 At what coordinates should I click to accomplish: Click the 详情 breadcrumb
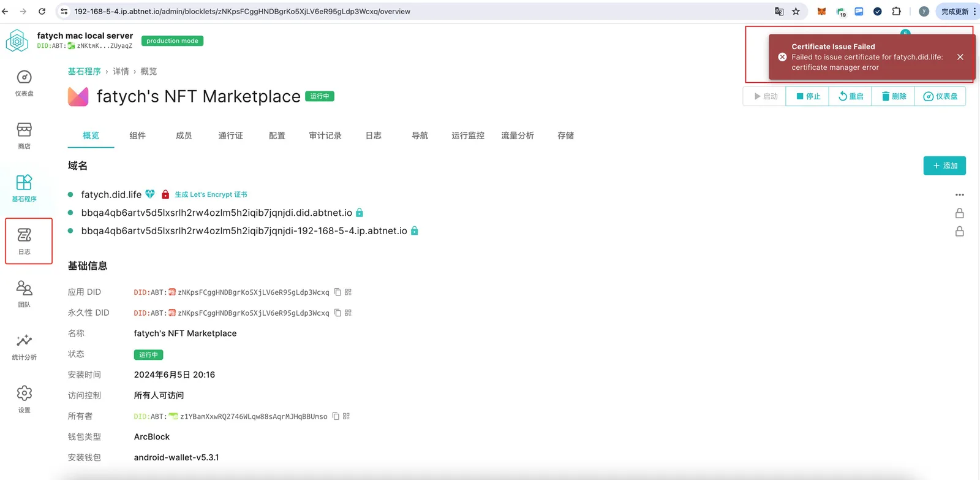click(121, 72)
